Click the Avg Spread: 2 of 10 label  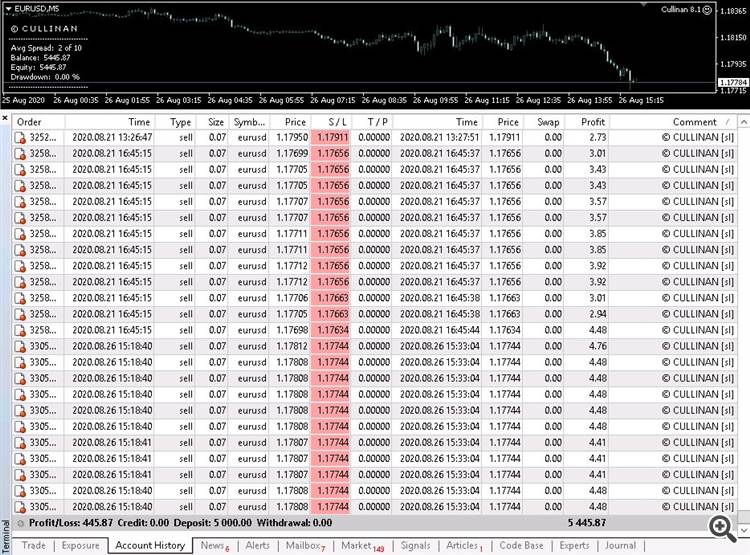pyautogui.click(x=46, y=48)
